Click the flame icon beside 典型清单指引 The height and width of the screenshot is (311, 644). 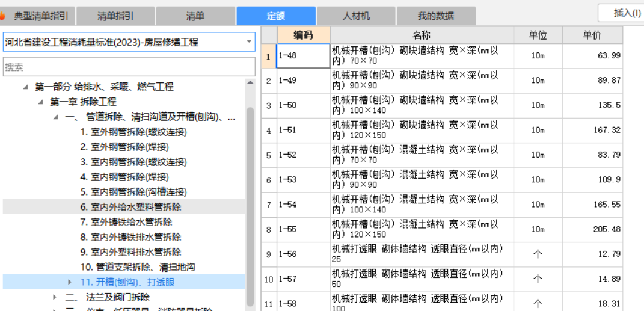coord(2,16)
